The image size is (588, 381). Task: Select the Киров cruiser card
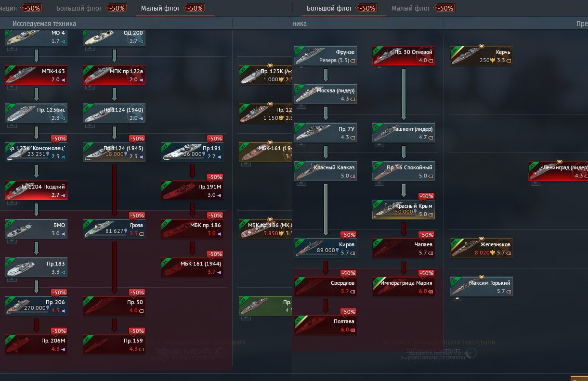(x=326, y=248)
